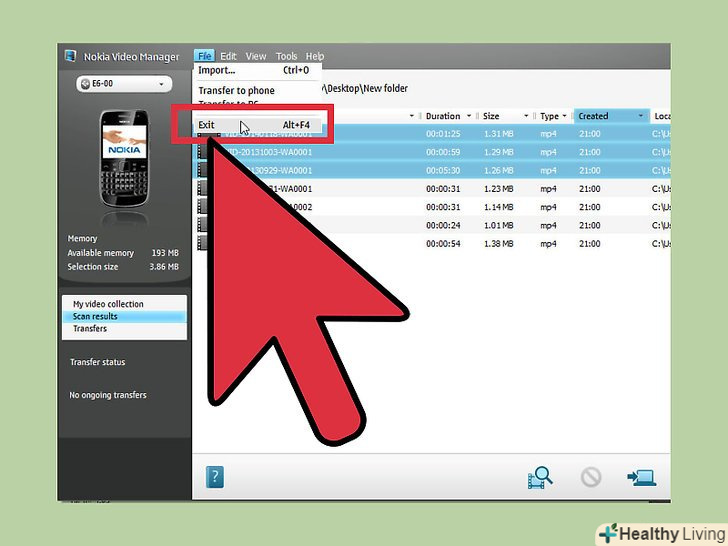Click the transfer to phone arrow icon
Viewport: 728px width, 546px height.
pos(641,477)
